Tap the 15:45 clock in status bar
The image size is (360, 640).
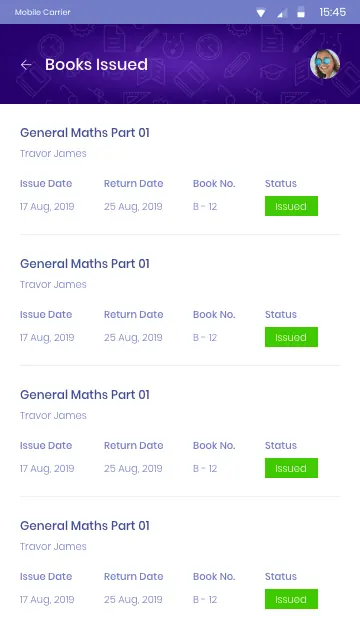tap(333, 12)
